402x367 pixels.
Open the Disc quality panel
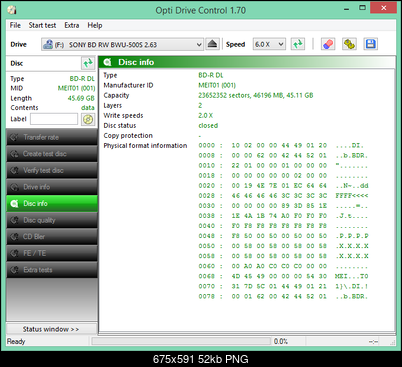click(52, 220)
